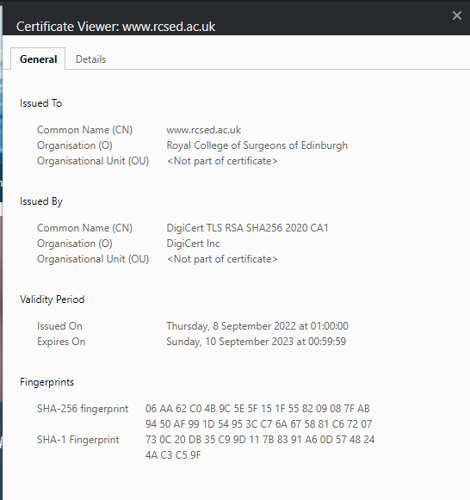Click the Validity Period heading
Image resolution: width=470 pixels, height=500 pixels.
pyautogui.click(x=52, y=300)
